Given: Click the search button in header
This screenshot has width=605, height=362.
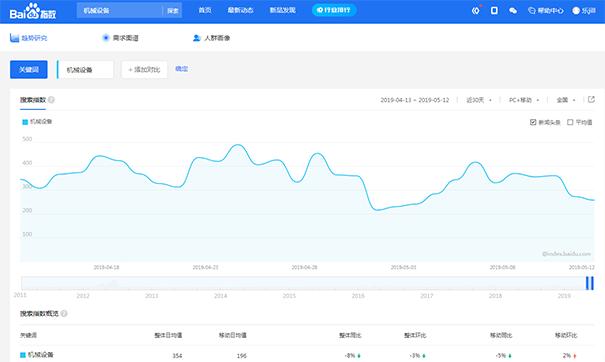Looking at the screenshot, I should coord(172,10).
